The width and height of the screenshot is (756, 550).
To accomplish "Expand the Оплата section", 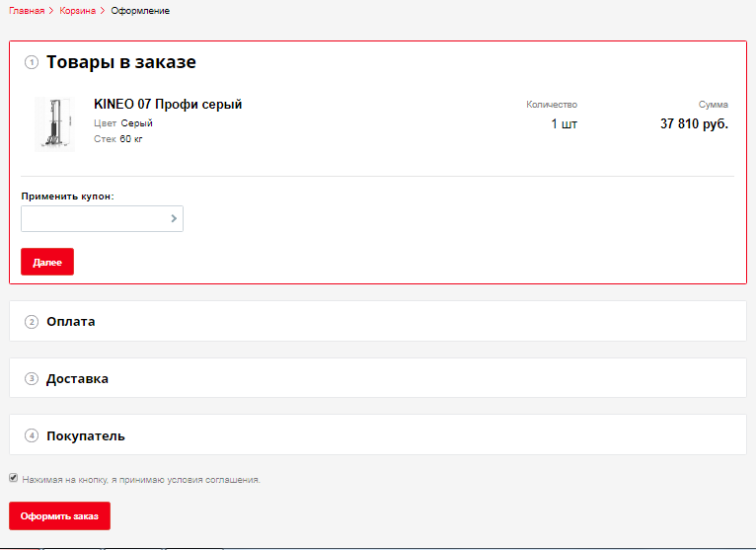I will [x=378, y=321].
